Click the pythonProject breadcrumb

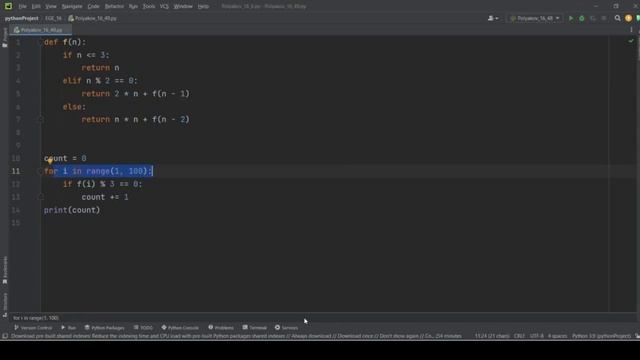click(x=22, y=18)
